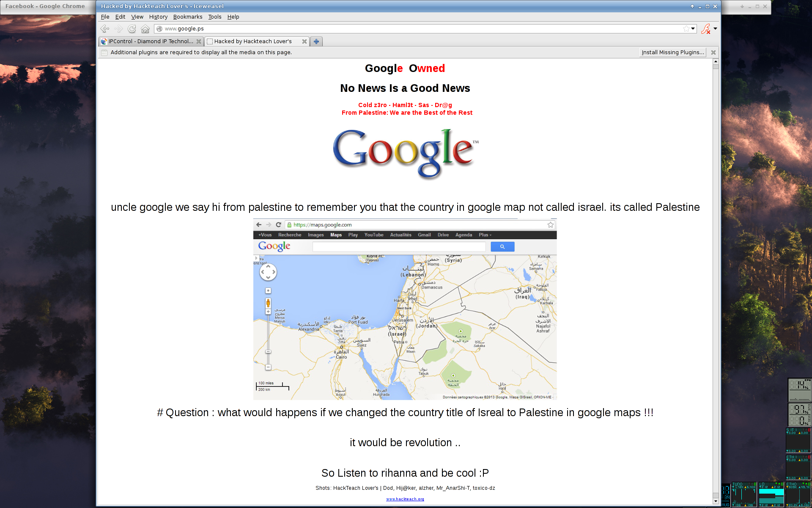Close the Hacked by Hackteach Lover's tab

pos(304,41)
